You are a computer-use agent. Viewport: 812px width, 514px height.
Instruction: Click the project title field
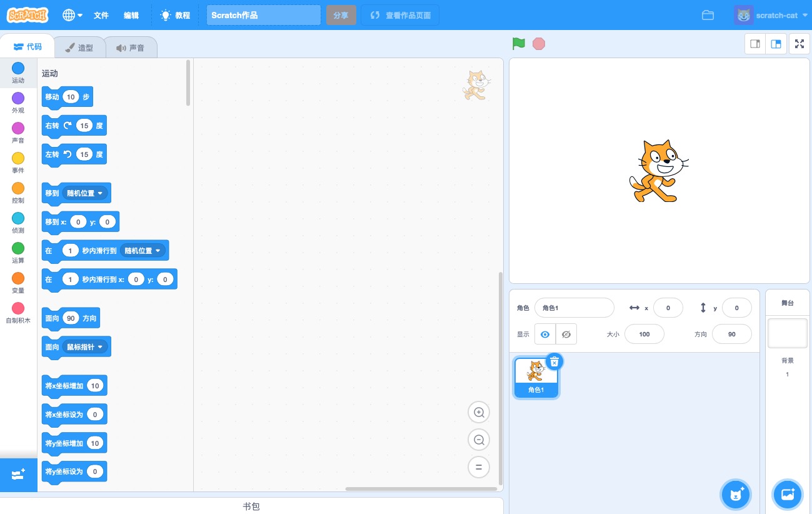point(264,15)
